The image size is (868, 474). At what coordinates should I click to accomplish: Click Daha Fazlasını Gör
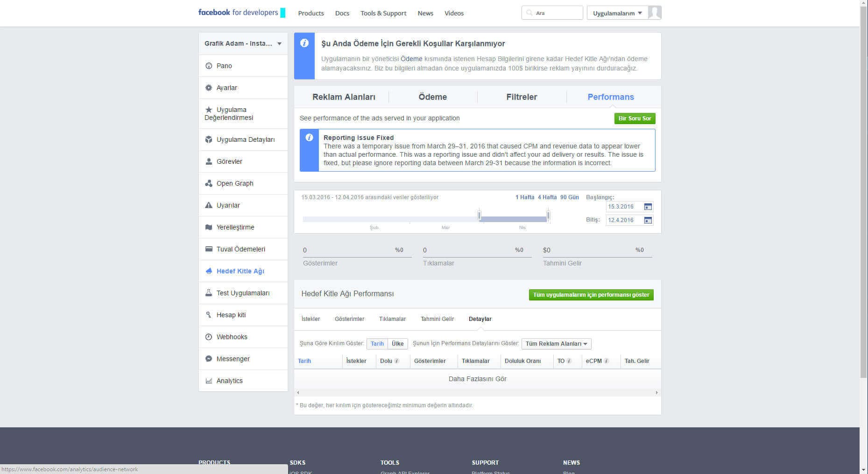478,379
